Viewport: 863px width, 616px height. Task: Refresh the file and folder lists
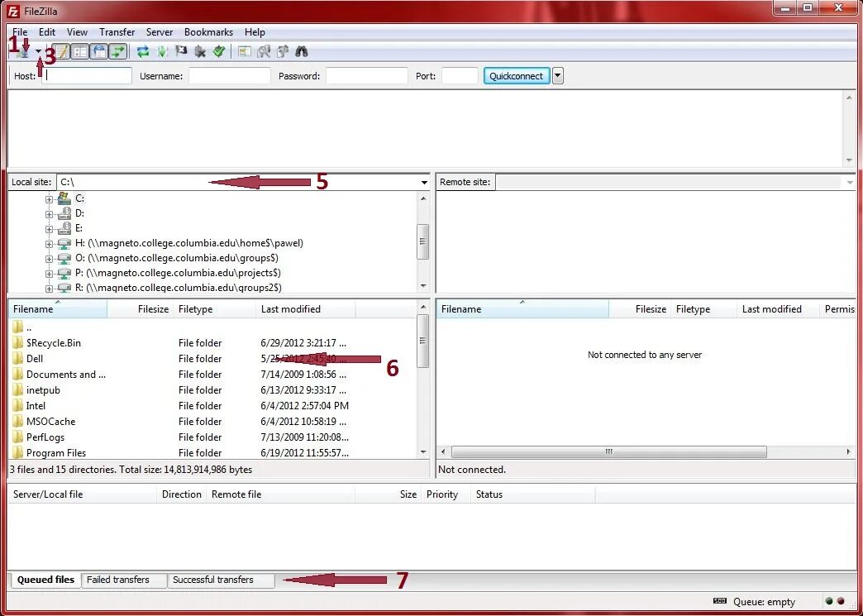tap(143, 52)
